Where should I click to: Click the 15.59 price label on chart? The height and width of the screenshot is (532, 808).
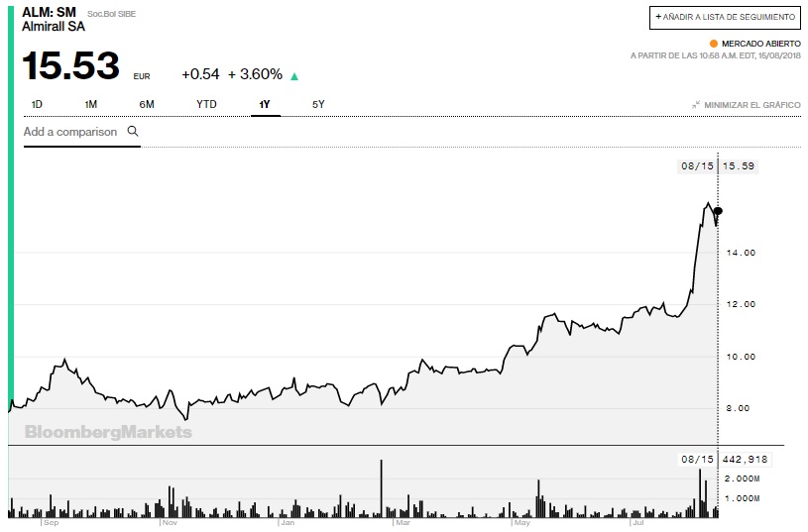pos(741,166)
